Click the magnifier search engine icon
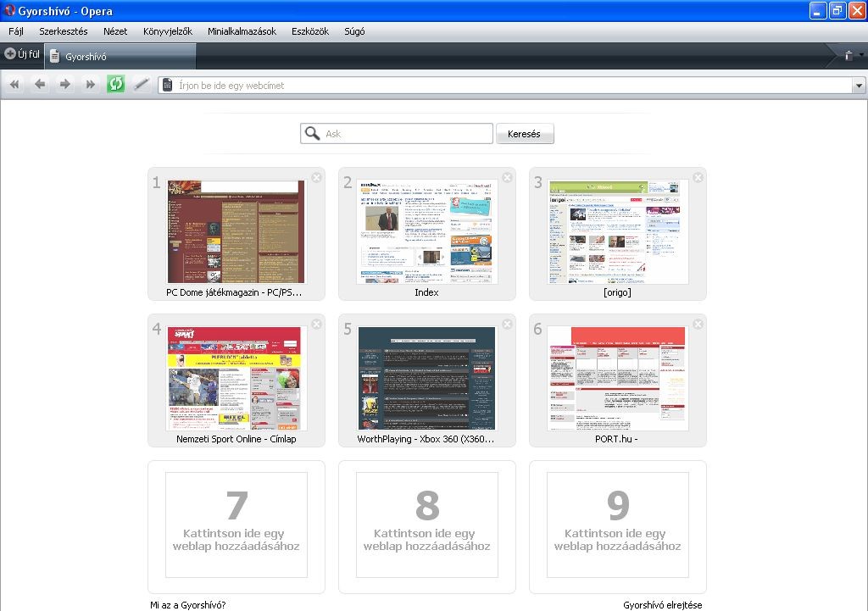The width and height of the screenshot is (868, 611). [x=312, y=133]
